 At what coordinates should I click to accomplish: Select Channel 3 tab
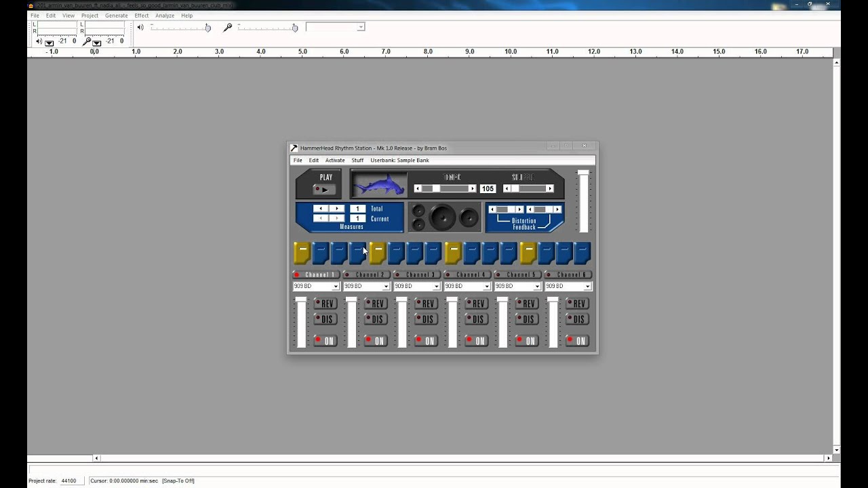point(416,274)
